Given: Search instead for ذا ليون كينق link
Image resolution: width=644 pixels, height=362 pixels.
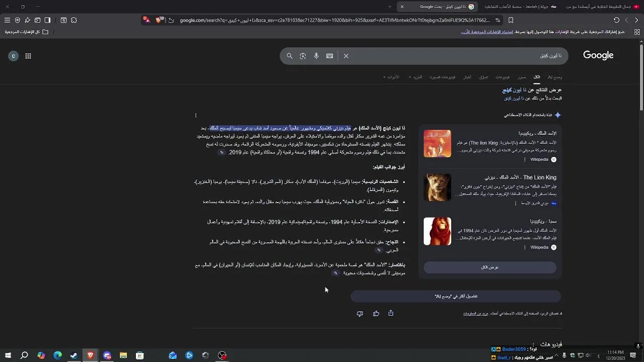Looking at the screenshot, I should point(515,99).
